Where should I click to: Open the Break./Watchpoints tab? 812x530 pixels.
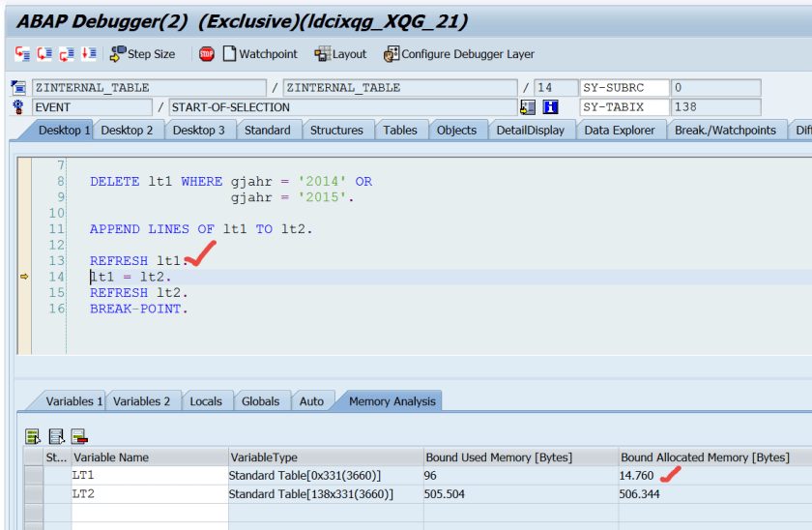click(x=725, y=131)
